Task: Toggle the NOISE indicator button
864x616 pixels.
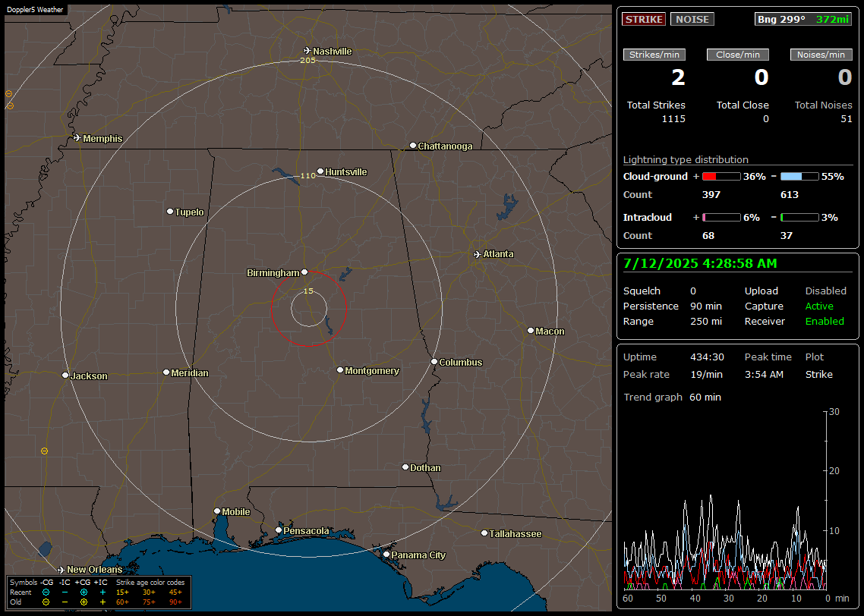Action: [x=692, y=19]
